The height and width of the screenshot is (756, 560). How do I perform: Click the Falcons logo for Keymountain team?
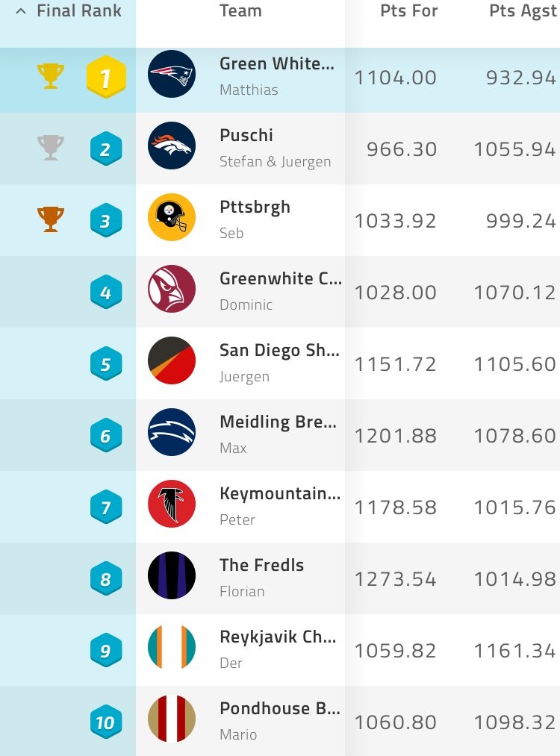pos(172,504)
